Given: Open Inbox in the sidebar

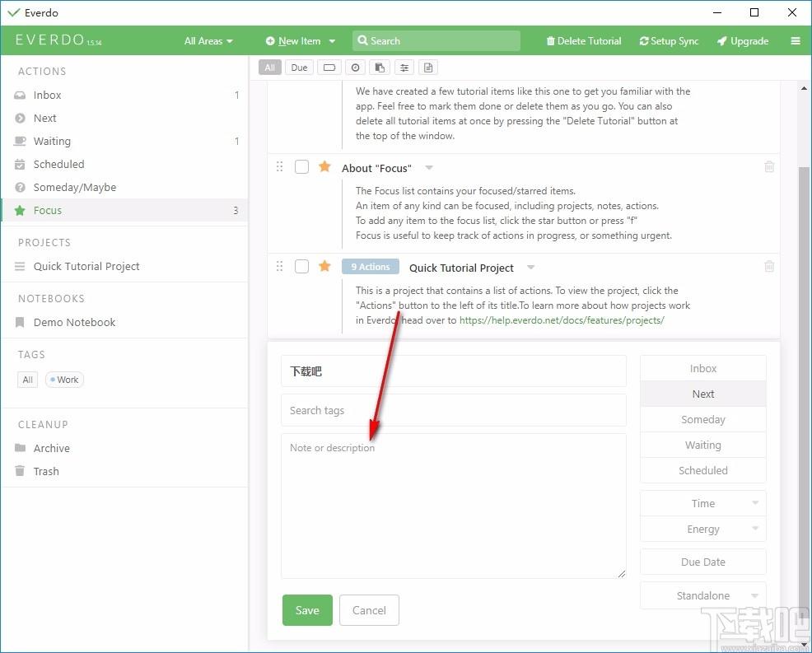Looking at the screenshot, I should click(124, 95).
